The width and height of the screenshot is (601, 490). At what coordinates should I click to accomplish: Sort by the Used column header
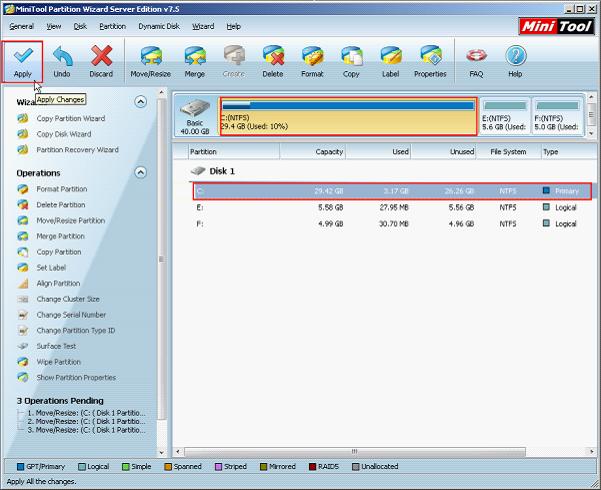point(378,152)
